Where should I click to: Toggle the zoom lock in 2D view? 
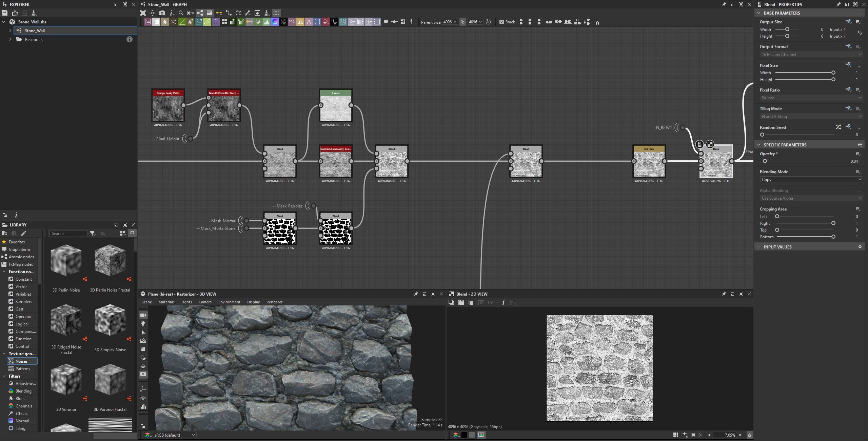(749, 435)
